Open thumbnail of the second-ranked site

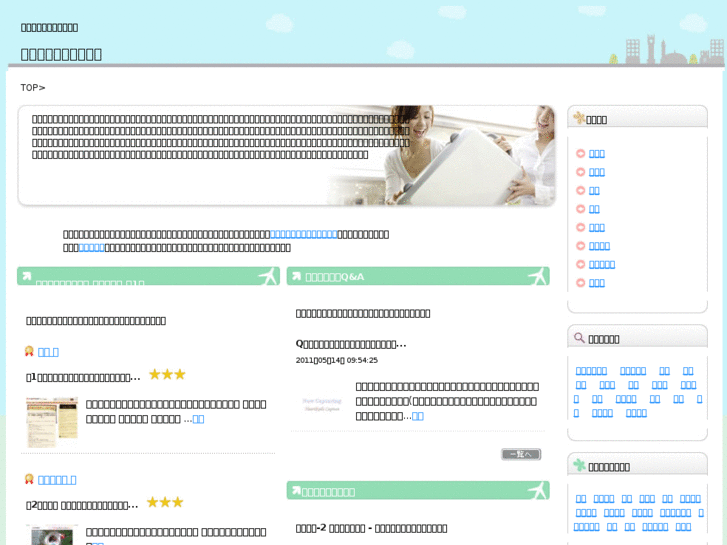pyautogui.click(x=52, y=535)
